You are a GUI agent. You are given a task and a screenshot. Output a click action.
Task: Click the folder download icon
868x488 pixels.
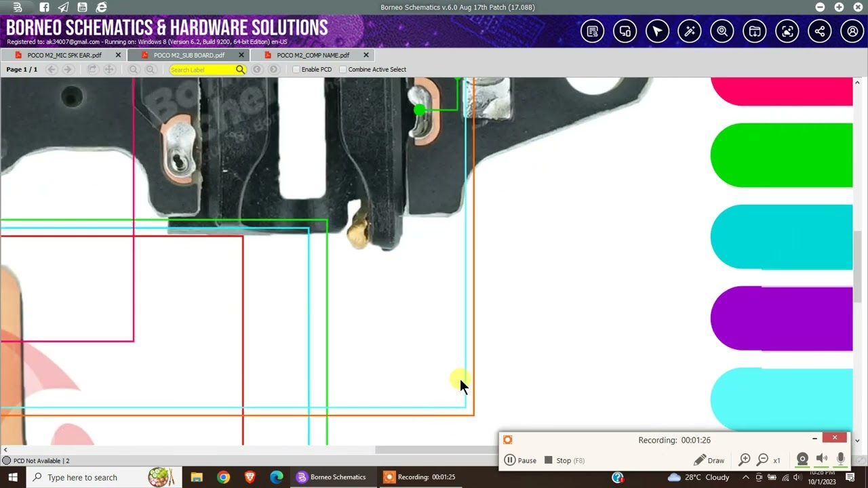point(755,31)
